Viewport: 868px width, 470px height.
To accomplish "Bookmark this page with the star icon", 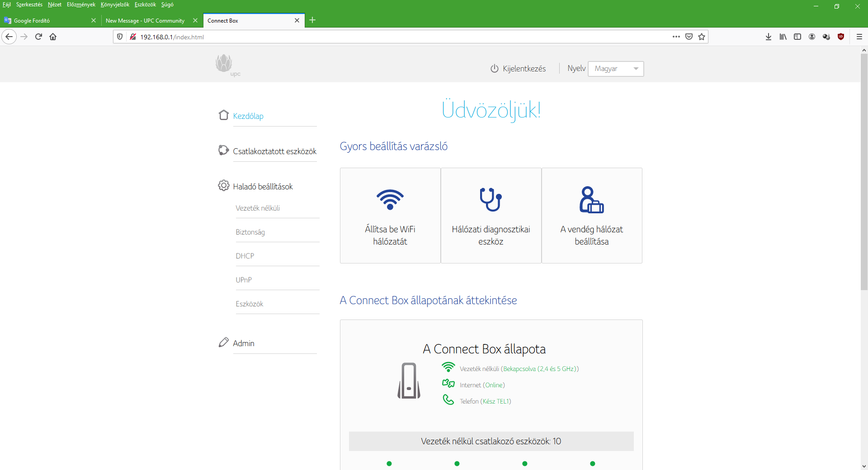I will (x=701, y=37).
